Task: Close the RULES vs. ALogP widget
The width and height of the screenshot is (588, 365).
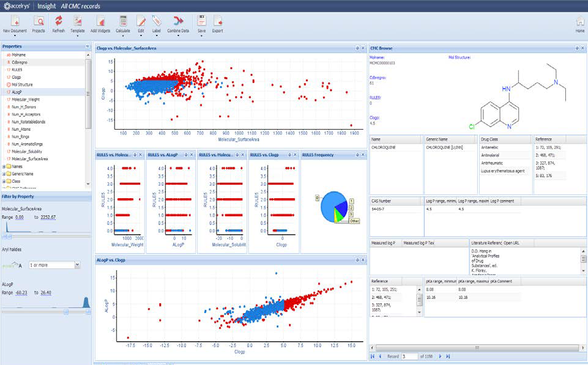Action: coord(192,155)
